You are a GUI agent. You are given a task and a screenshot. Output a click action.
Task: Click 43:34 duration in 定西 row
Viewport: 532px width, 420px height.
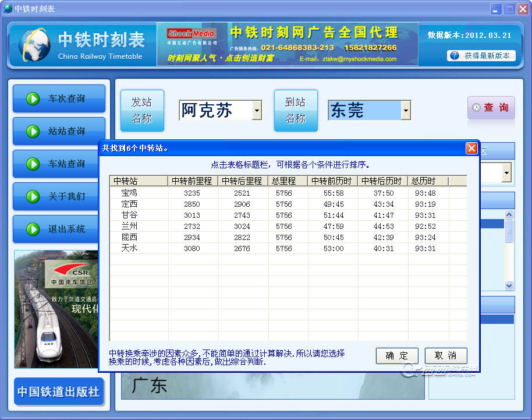(384, 204)
